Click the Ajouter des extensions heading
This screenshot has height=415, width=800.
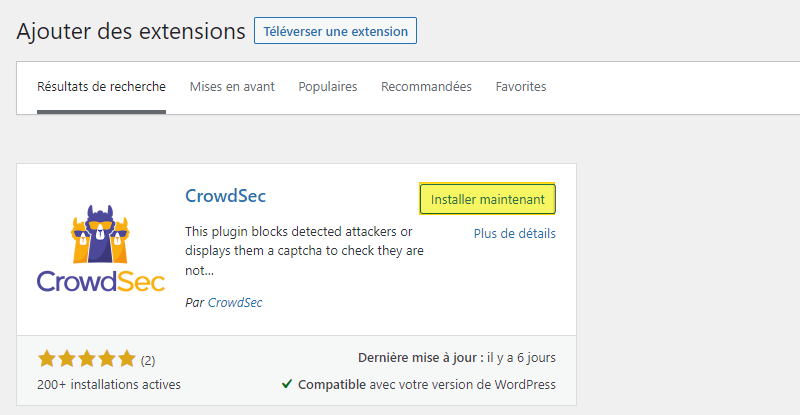(x=131, y=31)
